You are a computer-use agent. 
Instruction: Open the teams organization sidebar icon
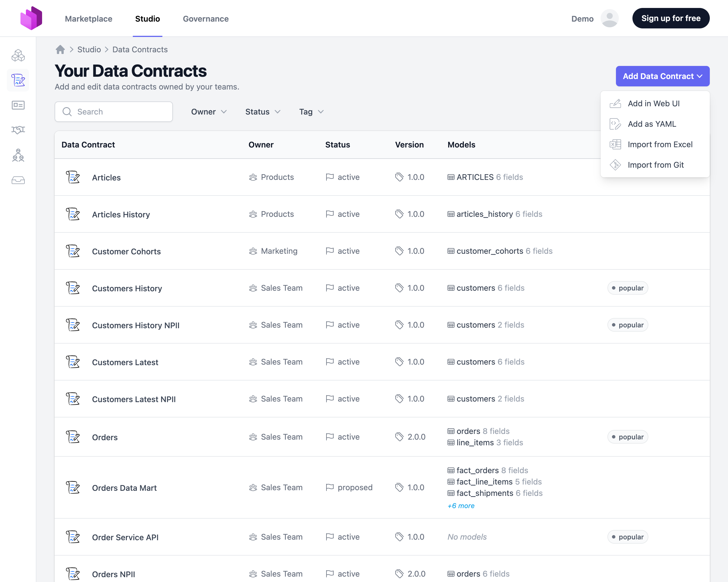(18, 155)
